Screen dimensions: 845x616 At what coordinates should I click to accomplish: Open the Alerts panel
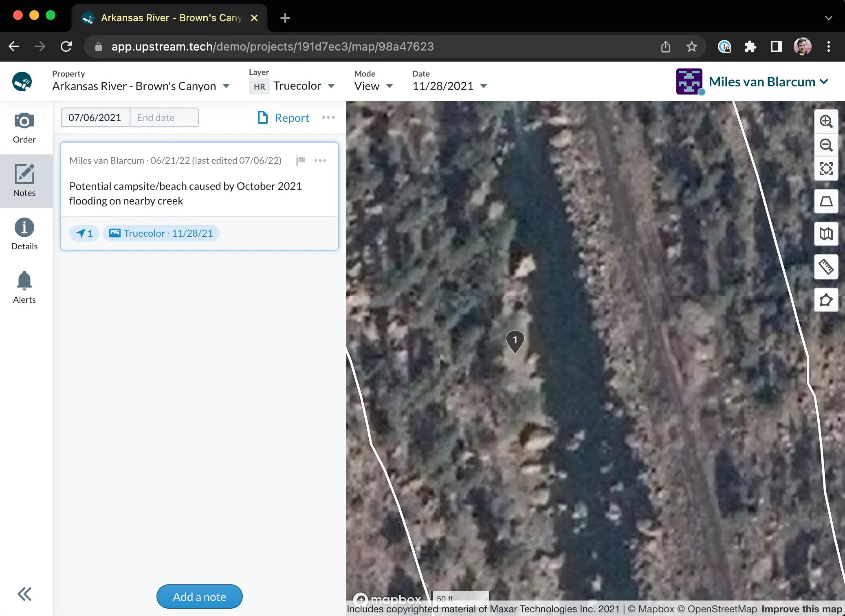[x=24, y=288]
